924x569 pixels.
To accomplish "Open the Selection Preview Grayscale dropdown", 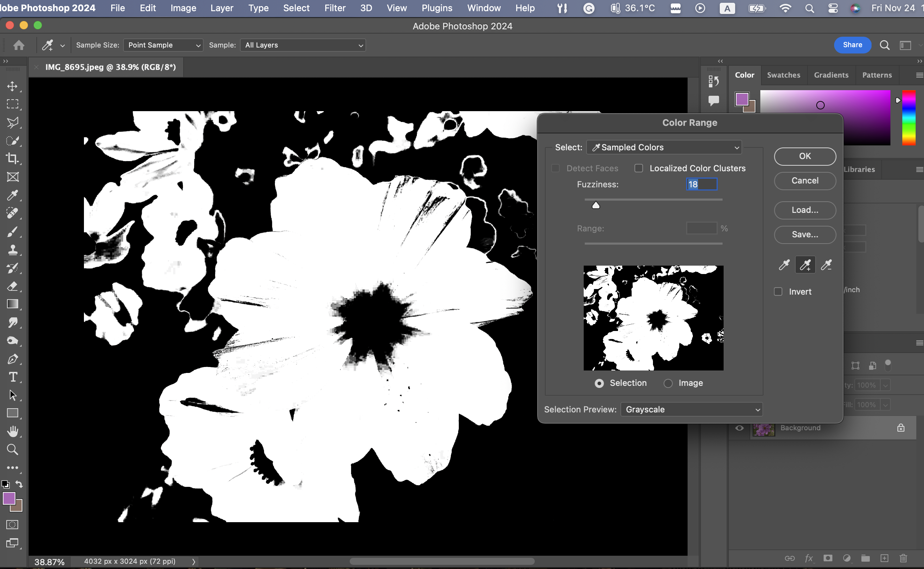I will click(x=691, y=409).
